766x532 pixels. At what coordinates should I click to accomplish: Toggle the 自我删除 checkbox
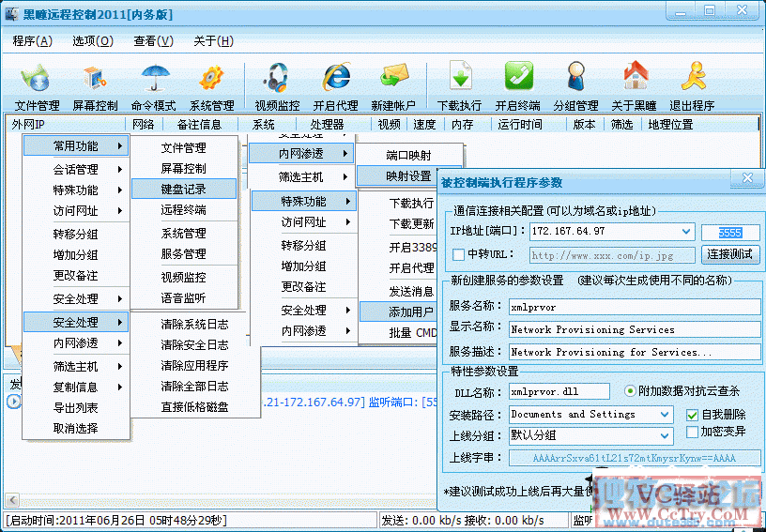tap(692, 415)
